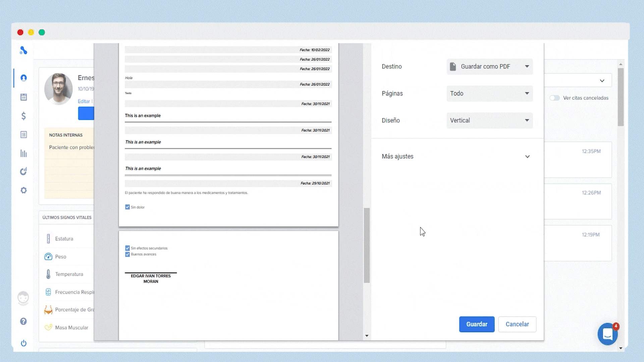
Task: Open the help question mark icon
Action: [23, 321]
